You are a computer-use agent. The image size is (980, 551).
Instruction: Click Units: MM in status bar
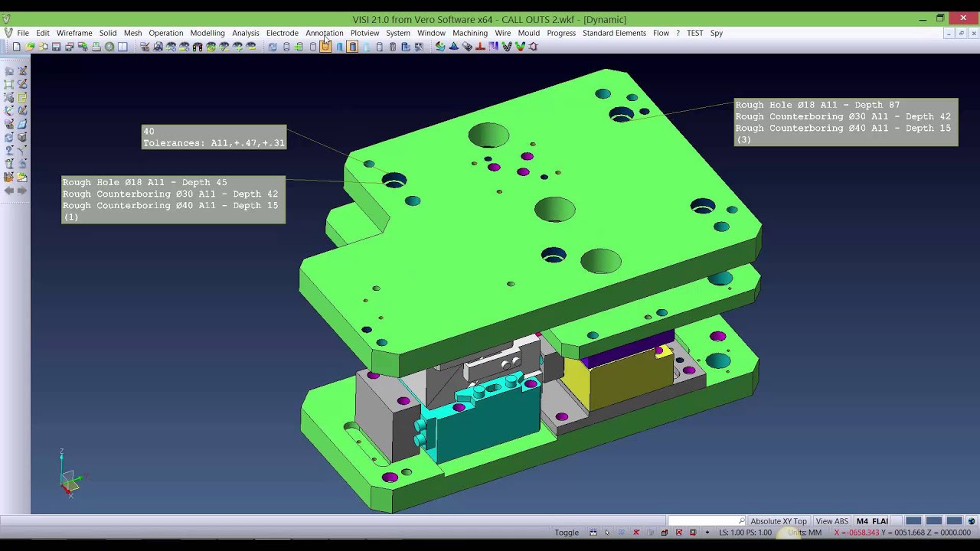pyautogui.click(x=805, y=533)
